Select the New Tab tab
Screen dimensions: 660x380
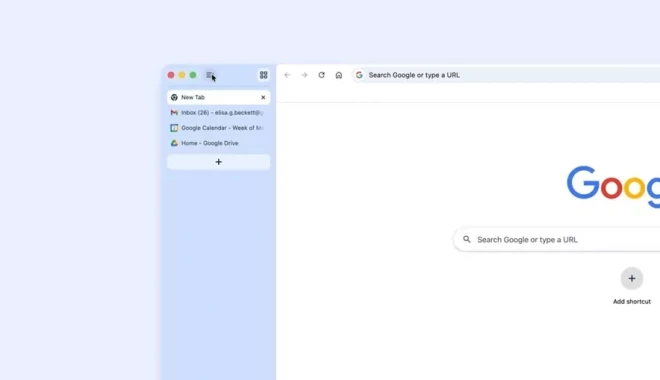(218, 97)
